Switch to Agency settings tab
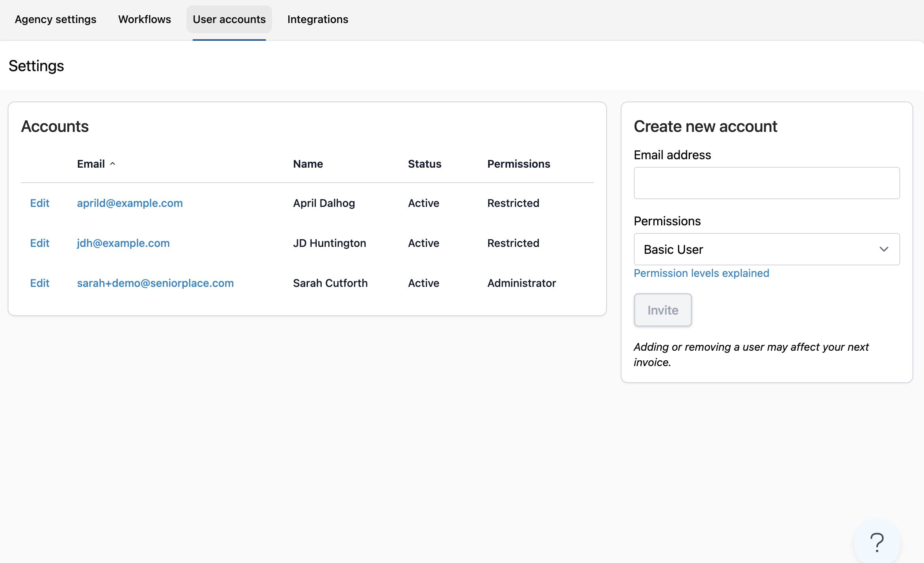The height and width of the screenshot is (563, 924). pos(55,19)
